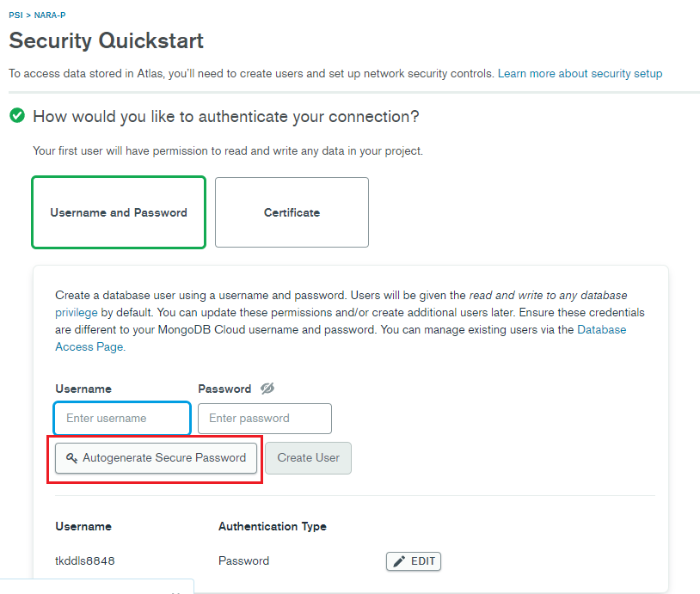The width and height of the screenshot is (700, 594).
Task: Collapse the authenticate your connection section heading
Action: 226,117
